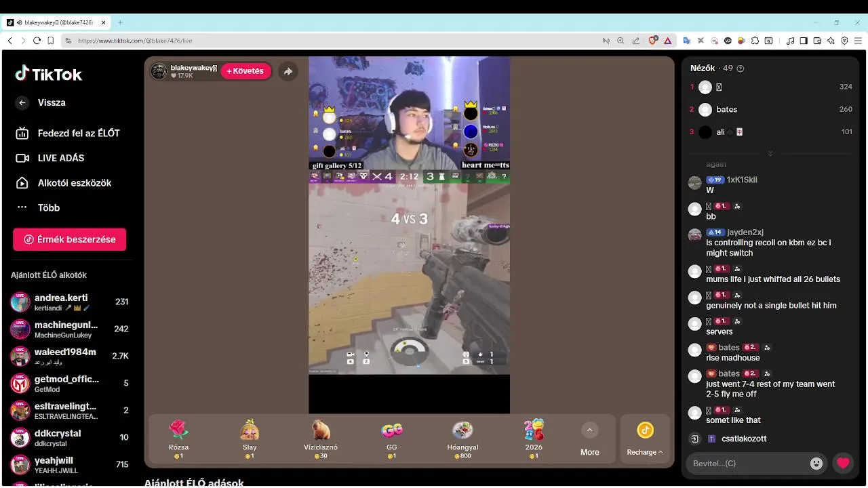
Task: Open the media playlist music icon
Action: pos(790,41)
